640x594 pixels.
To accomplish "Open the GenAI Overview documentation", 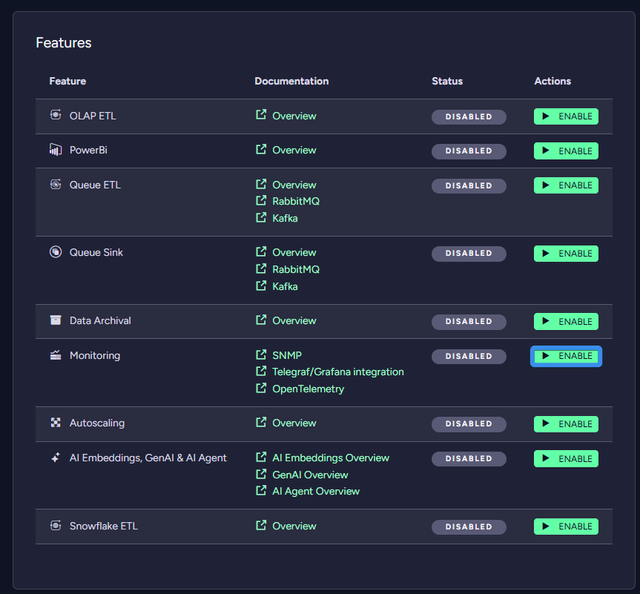I will click(310, 475).
